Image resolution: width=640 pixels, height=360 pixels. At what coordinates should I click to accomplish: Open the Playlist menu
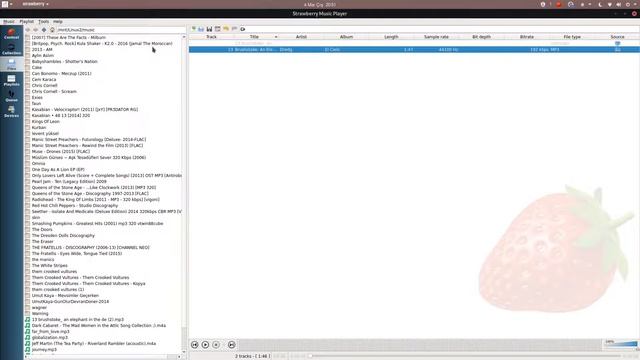click(27, 21)
